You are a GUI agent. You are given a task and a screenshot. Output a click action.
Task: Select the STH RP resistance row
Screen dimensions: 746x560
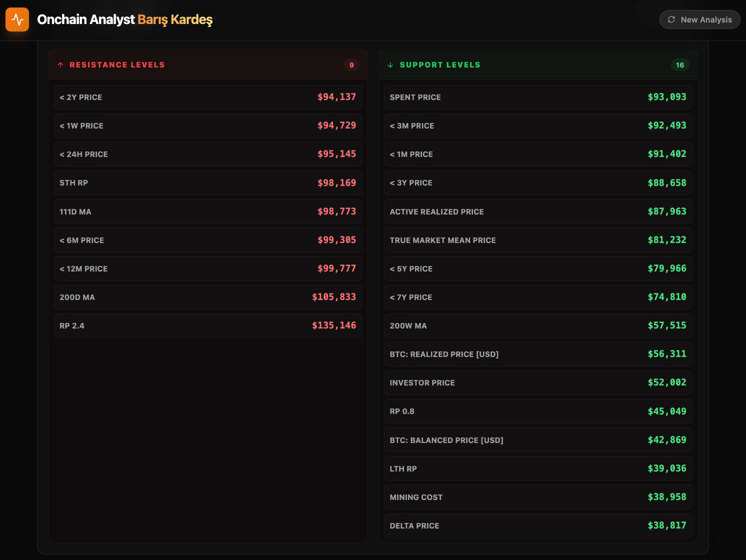click(x=207, y=183)
